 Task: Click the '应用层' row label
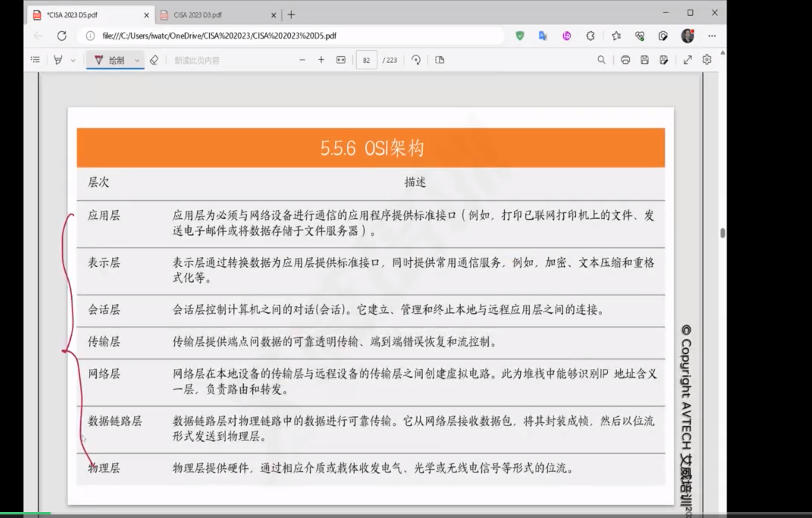pyautogui.click(x=104, y=215)
